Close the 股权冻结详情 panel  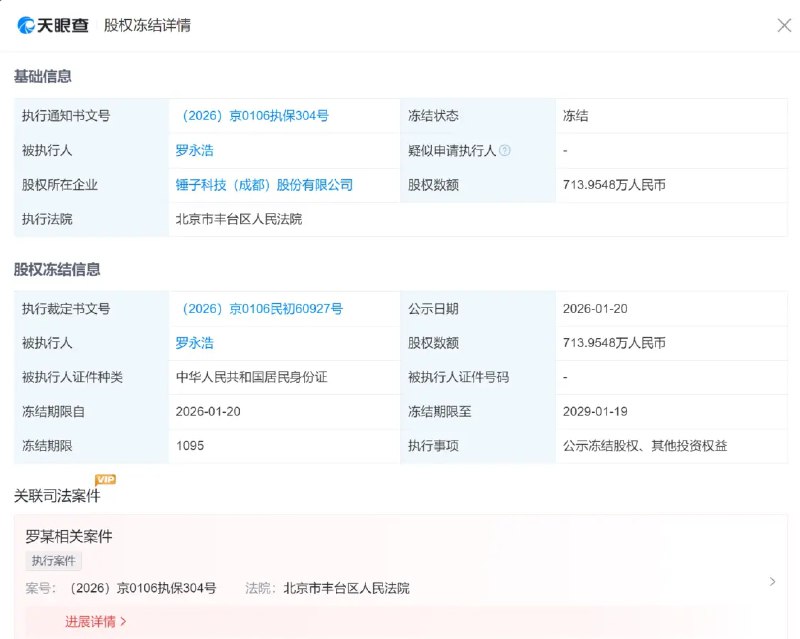click(x=785, y=25)
